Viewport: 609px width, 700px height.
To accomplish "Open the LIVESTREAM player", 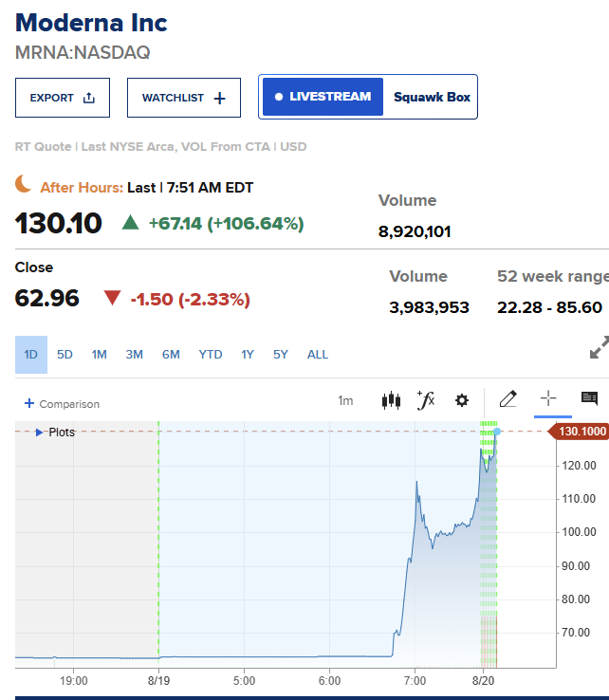I will (x=323, y=97).
